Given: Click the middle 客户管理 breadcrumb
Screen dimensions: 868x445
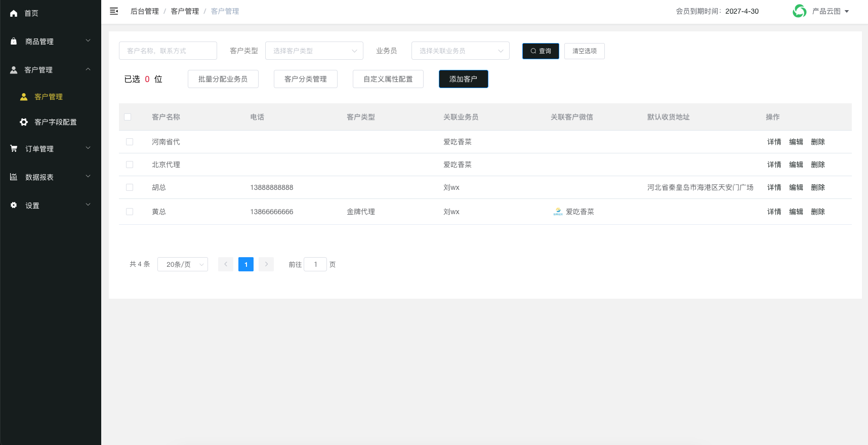Looking at the screenshot, I should click(185, 11).
